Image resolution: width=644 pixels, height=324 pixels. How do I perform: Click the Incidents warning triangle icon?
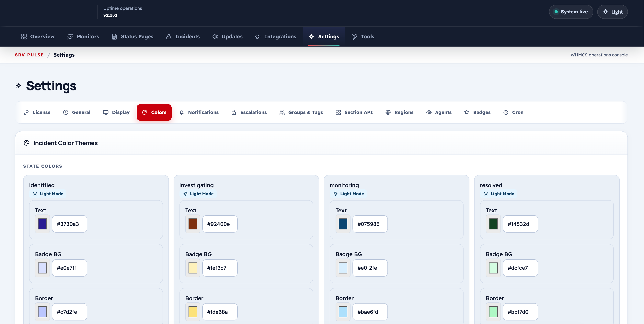(169, 37)
